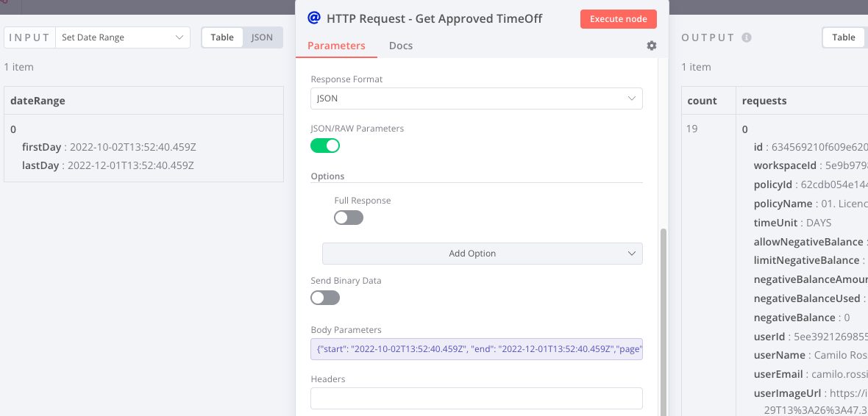
Task: Click the timeUnit DAYS row
Action: (792, 223)
